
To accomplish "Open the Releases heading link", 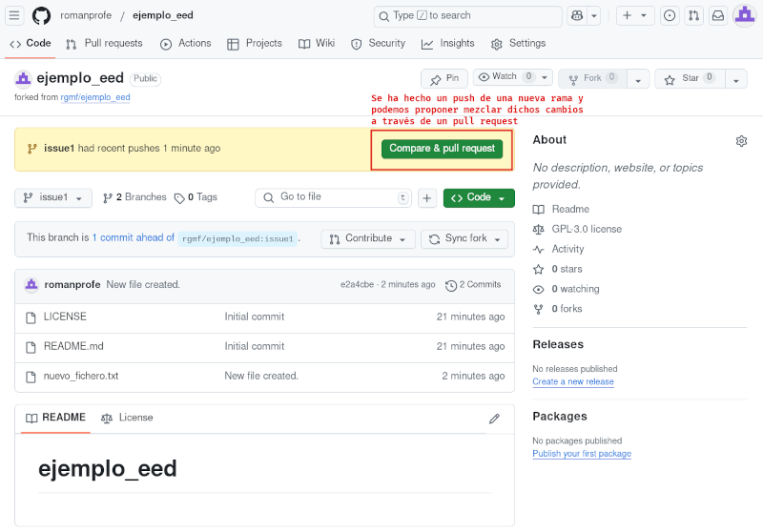I will (x=558, y=344).
